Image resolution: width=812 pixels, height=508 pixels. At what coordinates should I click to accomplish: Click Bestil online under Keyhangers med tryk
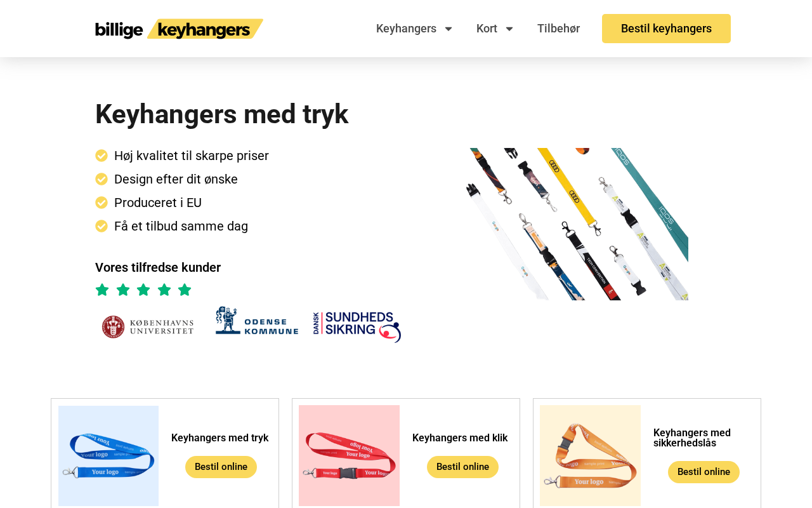(x=221, y=467)
